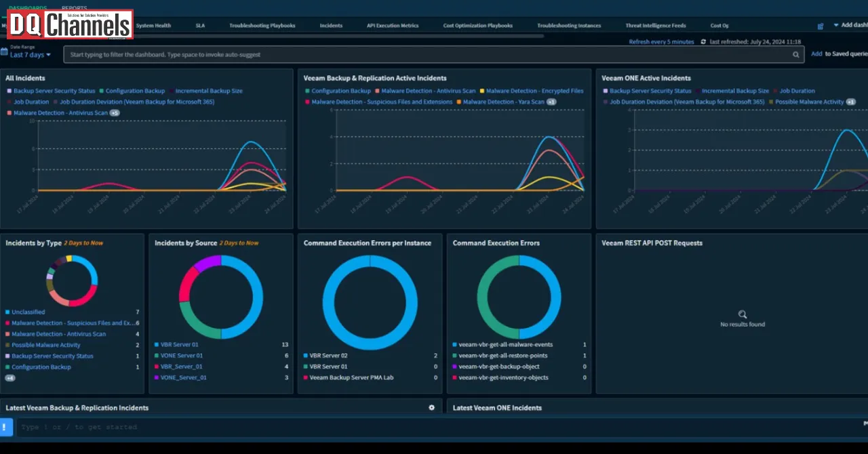Click the calendar icon next to Date Range
868x454 pixels.
point(4,51)
